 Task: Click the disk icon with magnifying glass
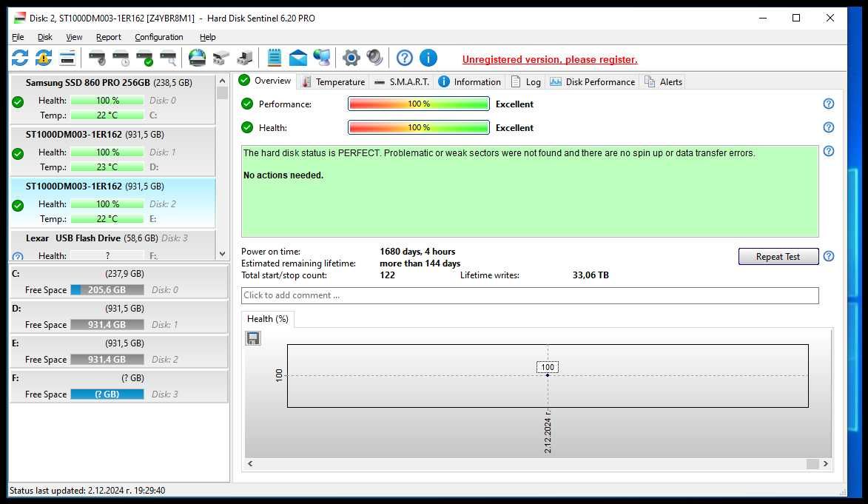(168, 58)
